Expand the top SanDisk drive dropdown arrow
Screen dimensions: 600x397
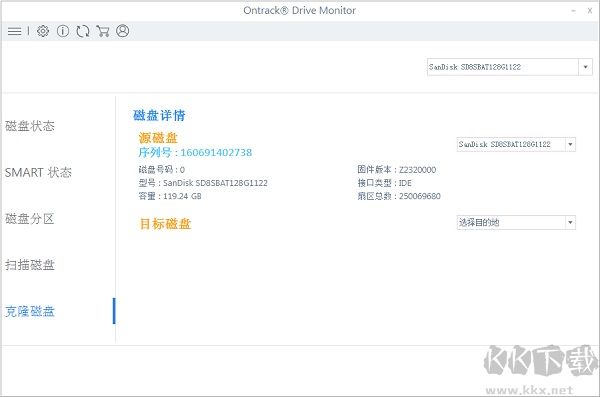click(585, 67)
